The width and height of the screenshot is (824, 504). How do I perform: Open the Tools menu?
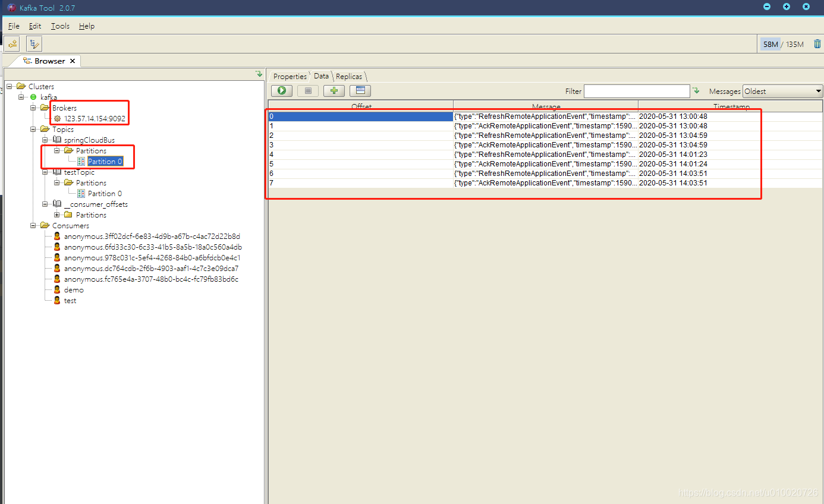60,26
